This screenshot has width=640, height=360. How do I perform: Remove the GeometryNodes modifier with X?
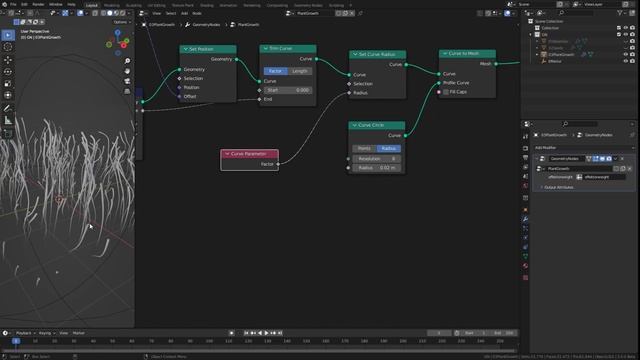coord(622,158)
